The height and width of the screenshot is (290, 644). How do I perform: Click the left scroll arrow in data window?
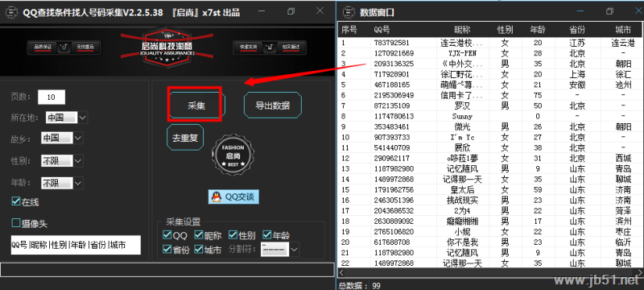click(341, 272)
